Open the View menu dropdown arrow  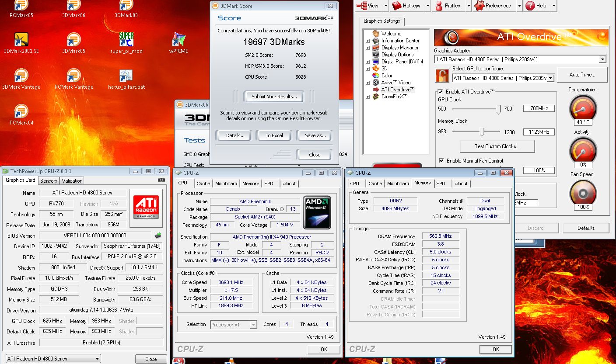coord(386,6)
